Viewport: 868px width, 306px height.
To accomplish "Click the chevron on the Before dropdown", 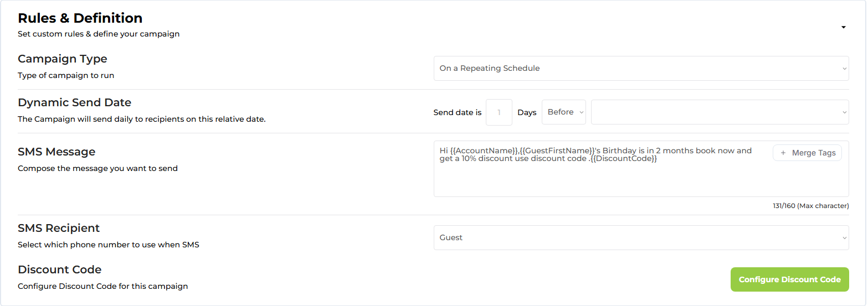I will [581, 112].
